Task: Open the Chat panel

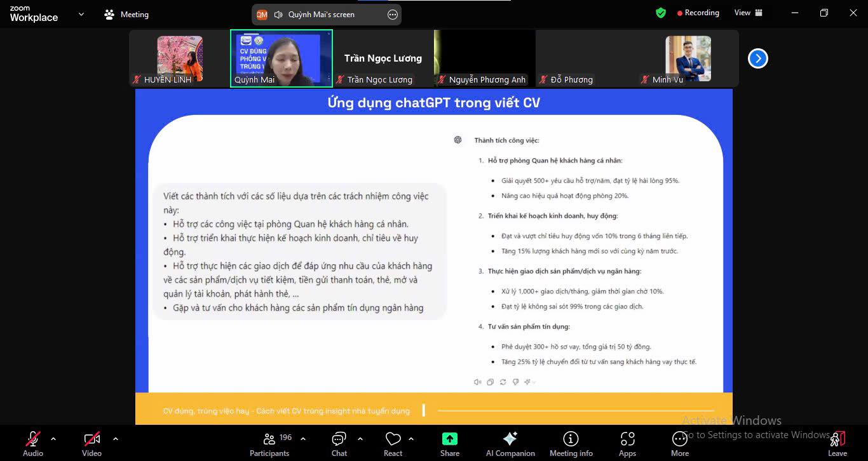Action: (339, 443)
